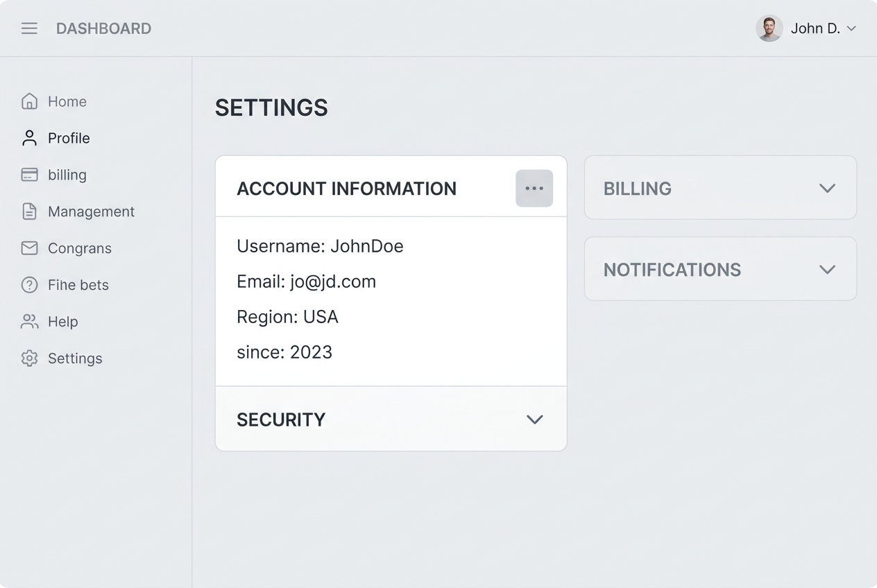Click the Fine bets question icon
Image resolution: width=877 pixels, height=588 pixels.
pos(29,285)
